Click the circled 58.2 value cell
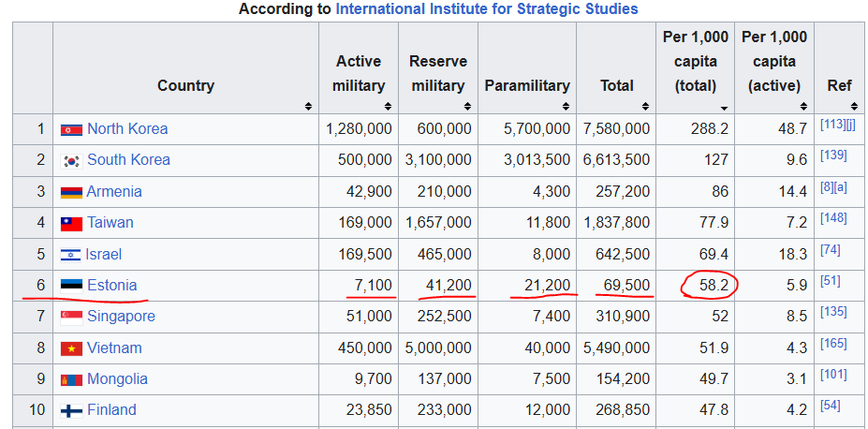Screen dimensions: 868x429 (710, 286)
